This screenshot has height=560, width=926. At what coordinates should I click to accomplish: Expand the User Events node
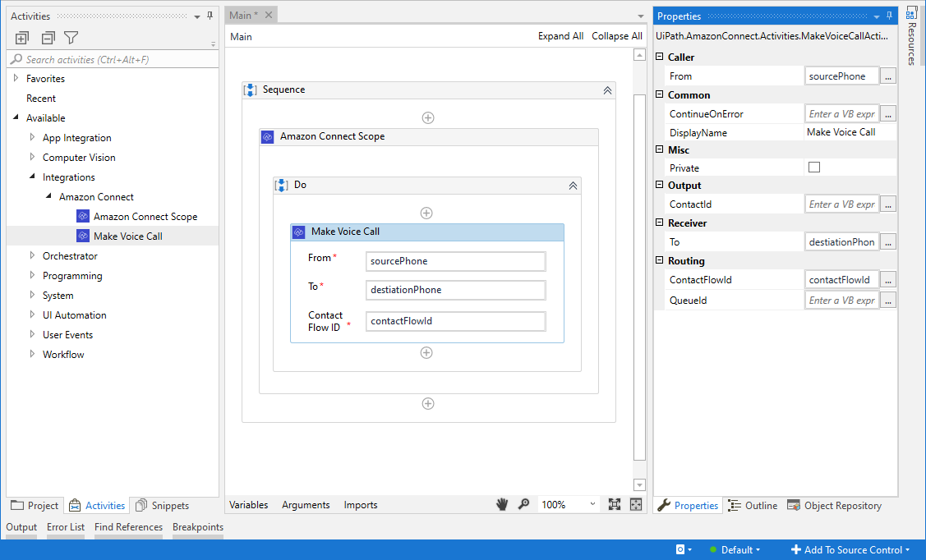coord(33,334)
